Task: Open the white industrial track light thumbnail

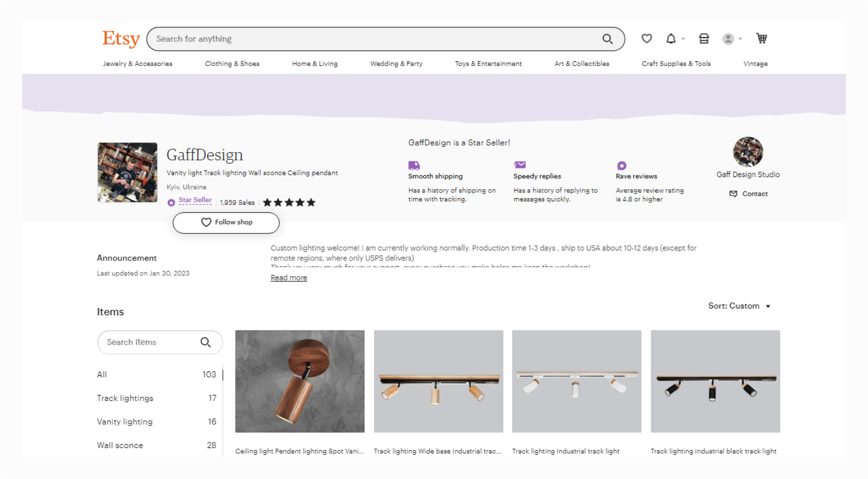Action: tap(577, 381)
